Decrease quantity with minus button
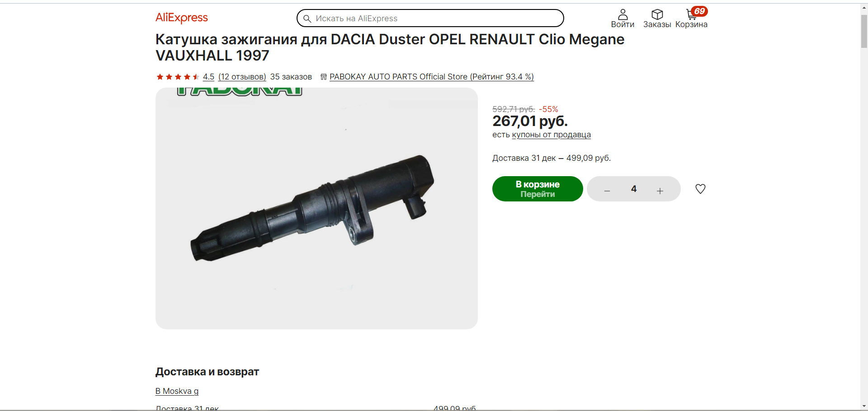Image resolution: width=868 pixels, height=411 pixels. 607,191
